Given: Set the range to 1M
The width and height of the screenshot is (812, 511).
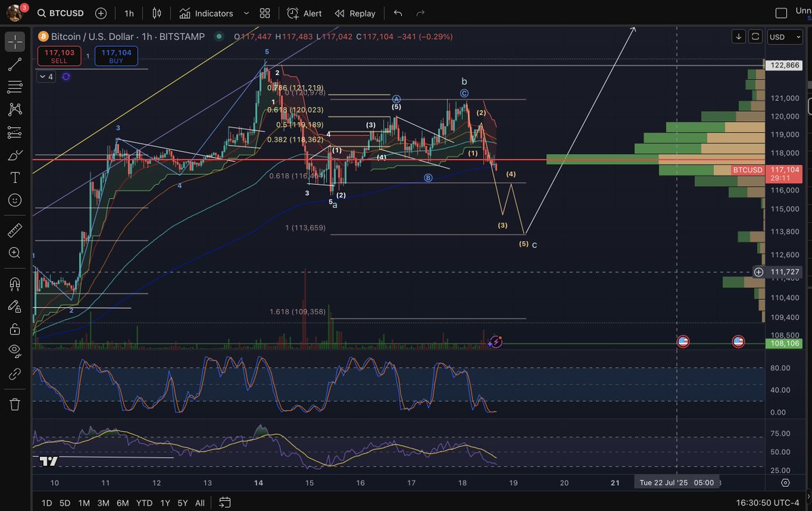Looking at the screenshot, I should [x=84, y=503].
